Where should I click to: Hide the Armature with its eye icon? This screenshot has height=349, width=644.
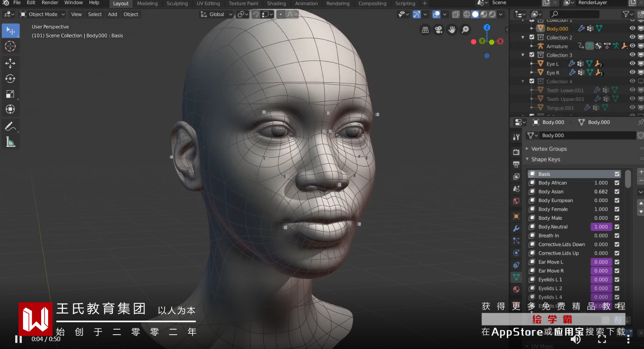tap(632, 46)
